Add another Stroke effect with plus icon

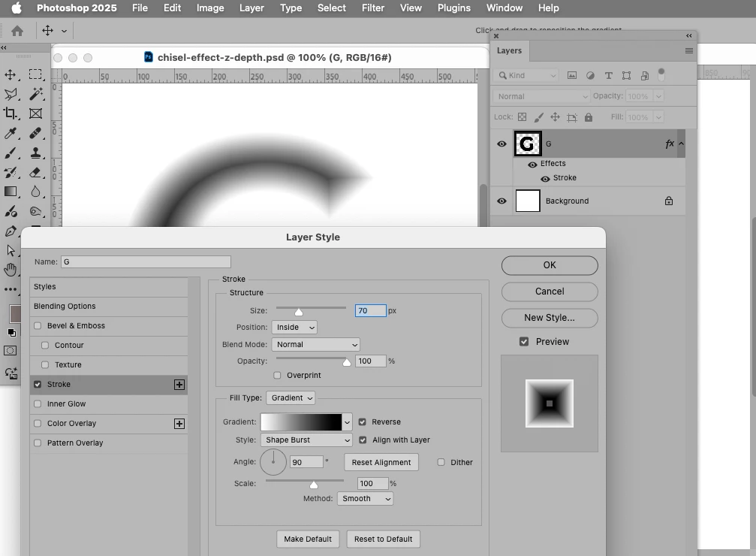click(x=179, y=385)
